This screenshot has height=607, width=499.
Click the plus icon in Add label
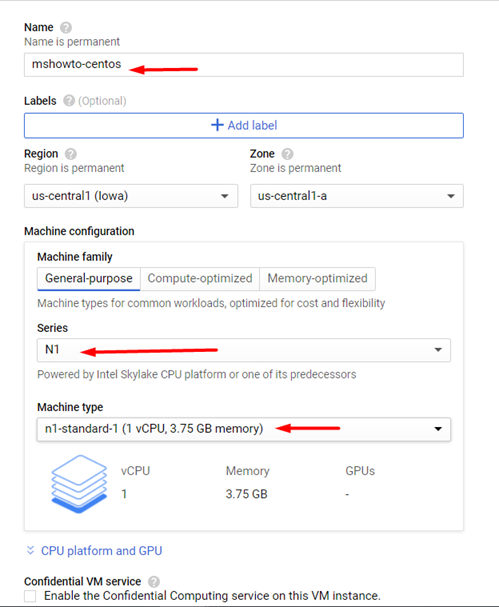pyautogui.click(x=217, y=125)
